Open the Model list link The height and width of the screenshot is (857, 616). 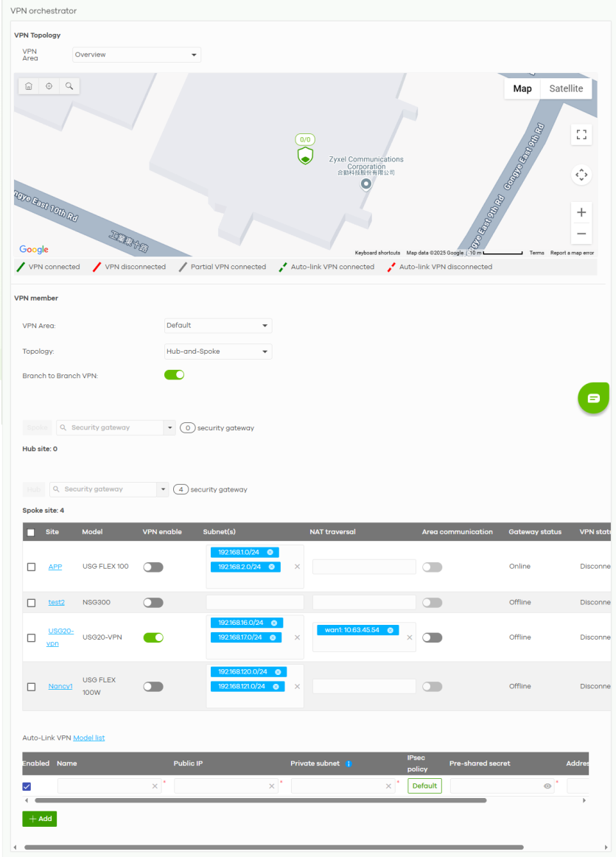point(88,738)
